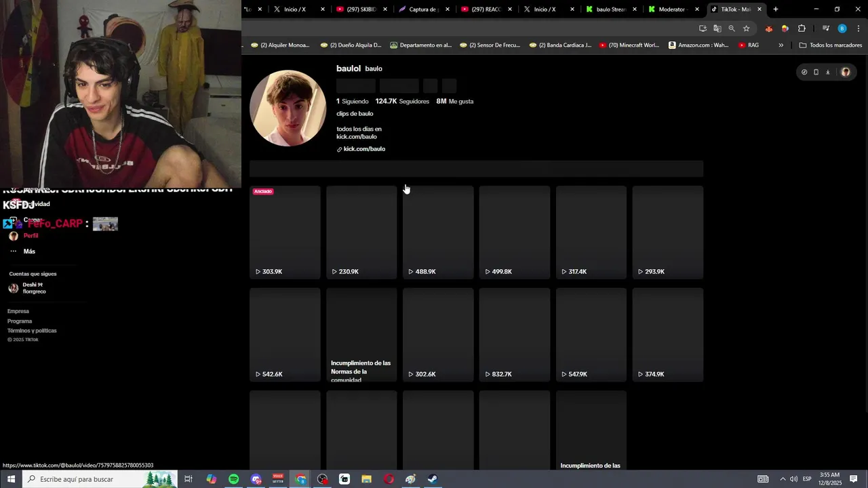Switch to the first Inicio / X browser tab

294,9
